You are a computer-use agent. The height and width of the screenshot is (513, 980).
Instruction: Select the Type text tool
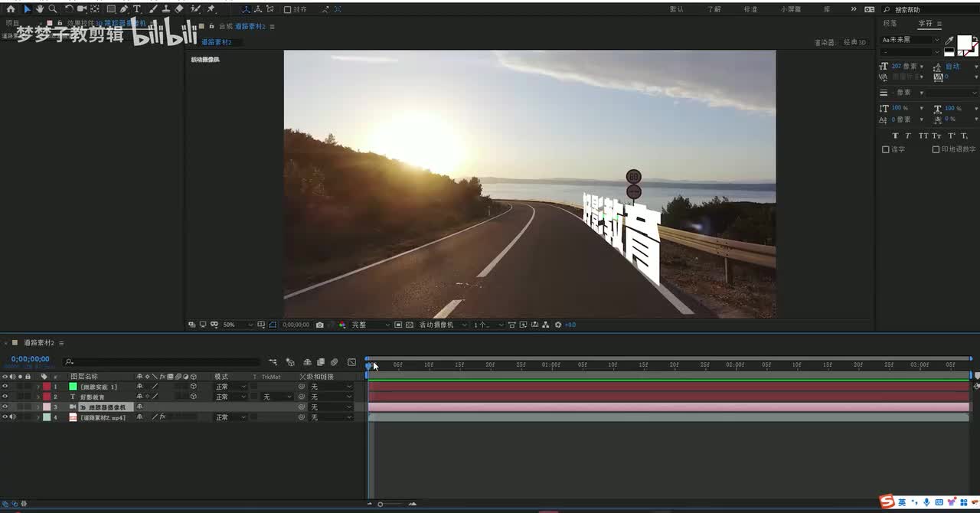[x=137, y=9]
